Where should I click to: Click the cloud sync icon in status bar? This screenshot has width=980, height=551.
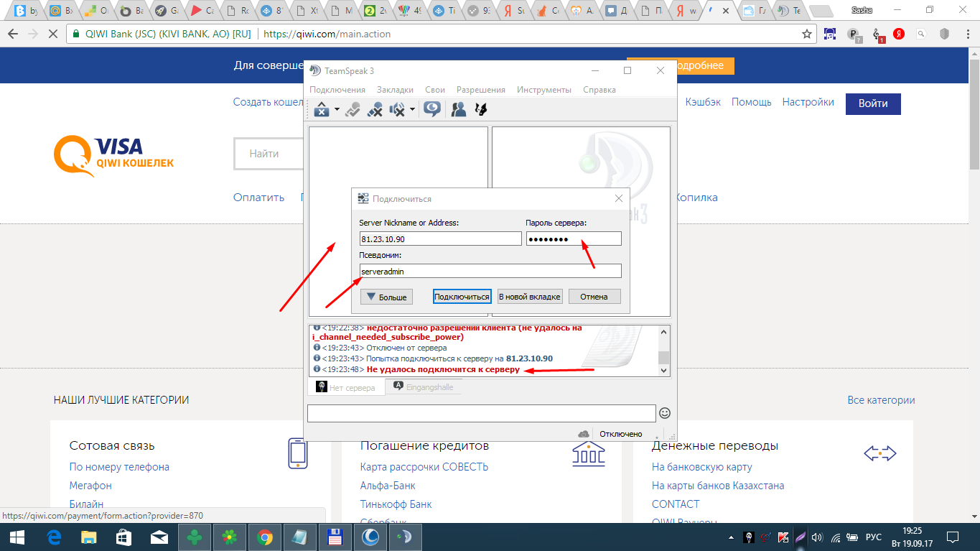point(584,434)
